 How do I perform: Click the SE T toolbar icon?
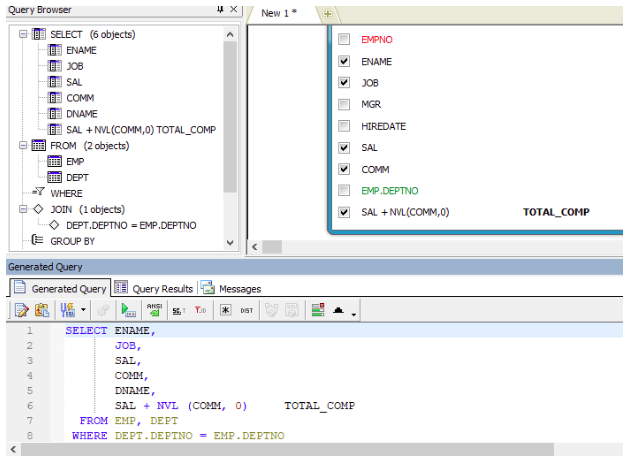coord(179,310)
